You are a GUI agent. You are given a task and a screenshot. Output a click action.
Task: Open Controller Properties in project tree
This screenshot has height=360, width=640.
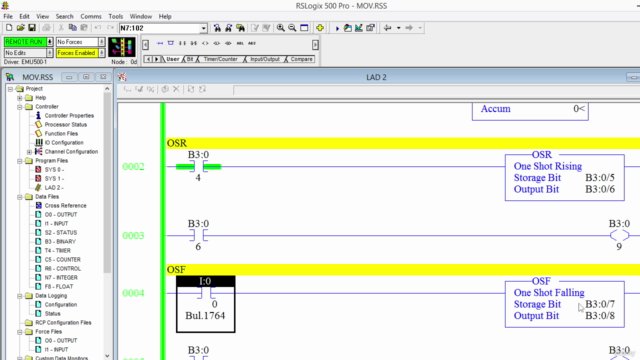coord(69,116)
